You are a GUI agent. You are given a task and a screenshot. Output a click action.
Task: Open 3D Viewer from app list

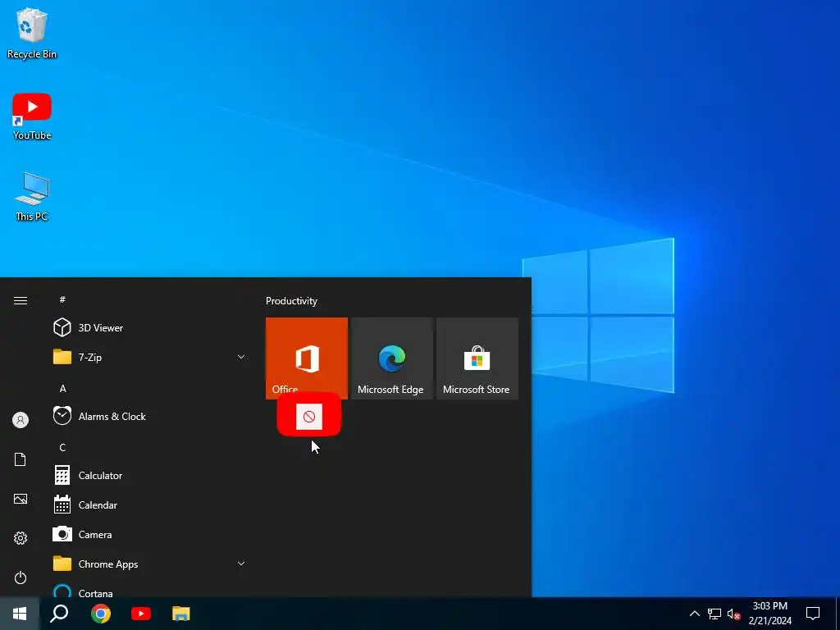point(149,327)
